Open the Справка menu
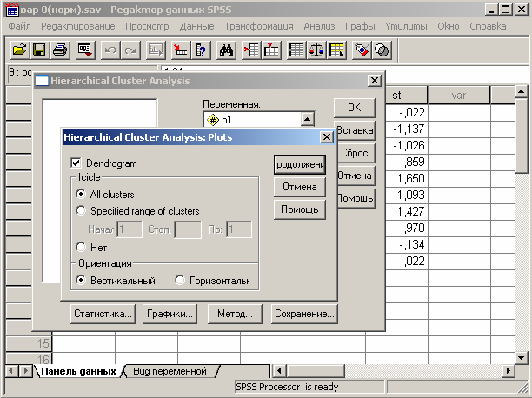 [x=488, y=26]
